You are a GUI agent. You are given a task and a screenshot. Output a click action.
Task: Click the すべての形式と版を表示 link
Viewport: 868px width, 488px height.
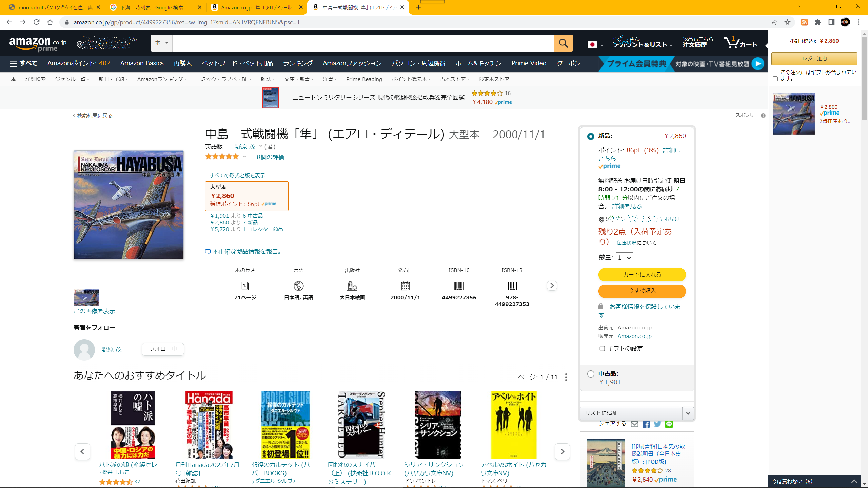pos(237,175)
